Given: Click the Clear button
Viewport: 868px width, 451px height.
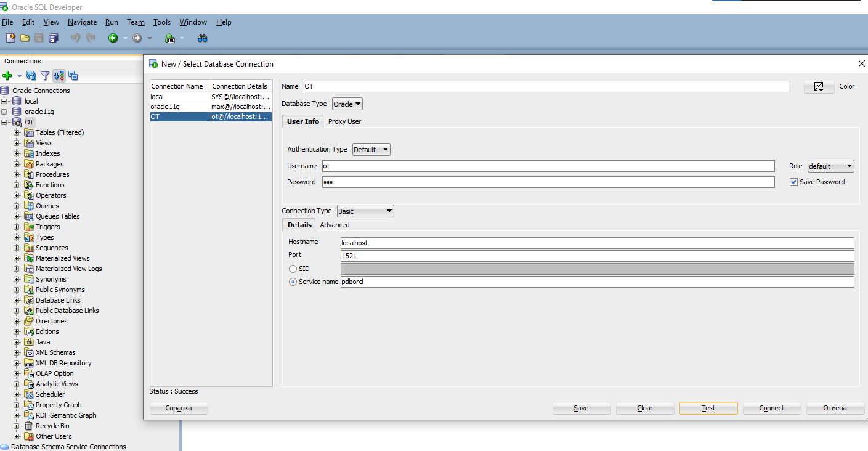Looking at the screenshot, I should click(645, 408).
